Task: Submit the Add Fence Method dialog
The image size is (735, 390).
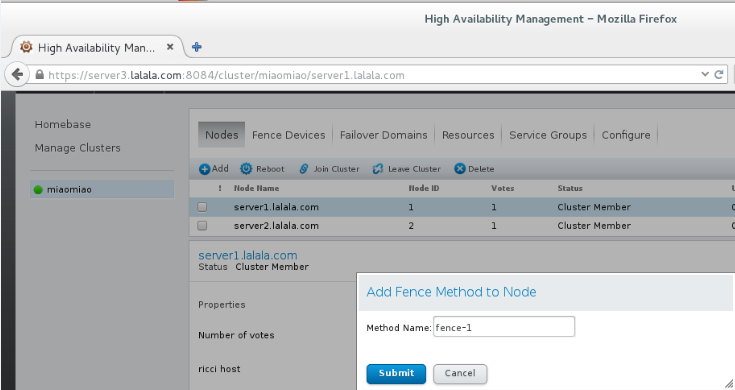Action: click(396, 374)
